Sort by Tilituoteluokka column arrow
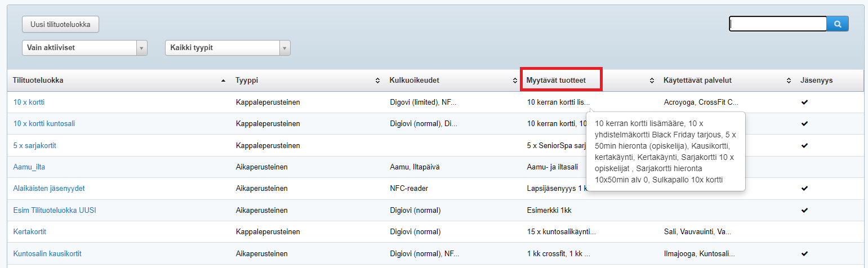Screen dimensions: 868x268 [x=224, y=81]
